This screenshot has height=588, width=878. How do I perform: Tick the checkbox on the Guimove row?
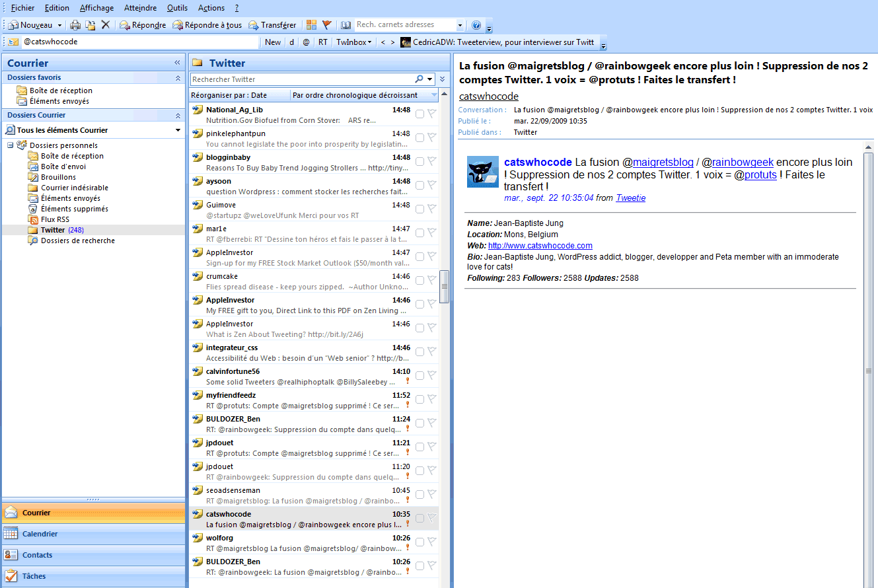tap(420, 209)
